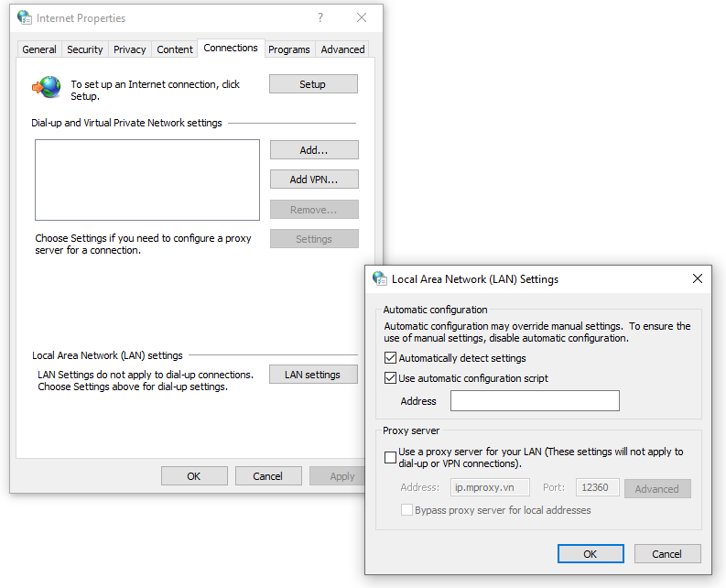Click Apply in Internet Properties window

[338, 476]
